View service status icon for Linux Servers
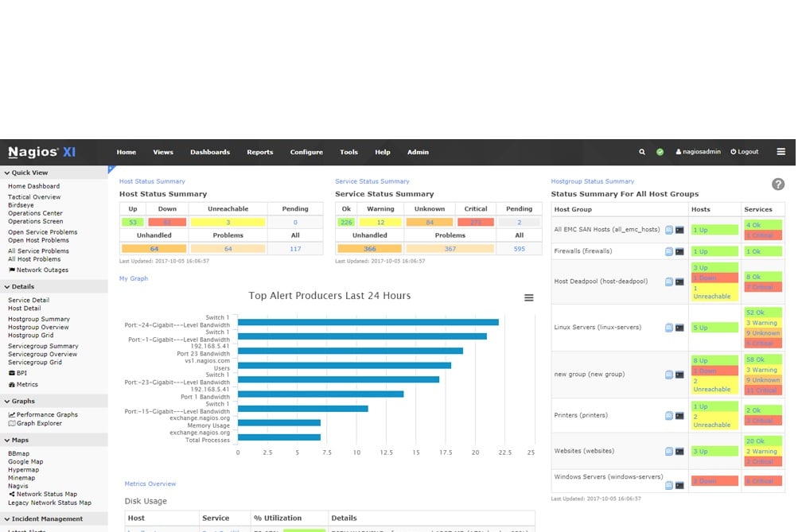The height and width of the screenshot is (532, 802). pos(668,328)
